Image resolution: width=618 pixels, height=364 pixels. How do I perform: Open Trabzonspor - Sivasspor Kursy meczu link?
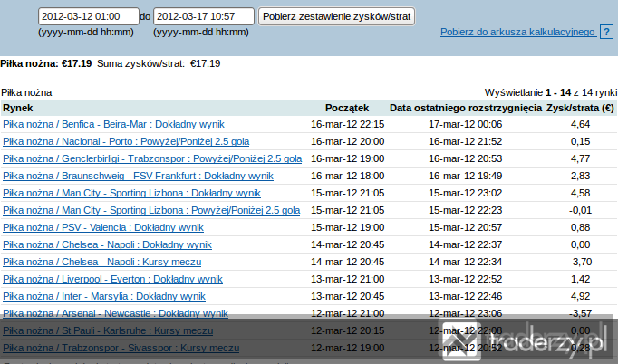121,349
